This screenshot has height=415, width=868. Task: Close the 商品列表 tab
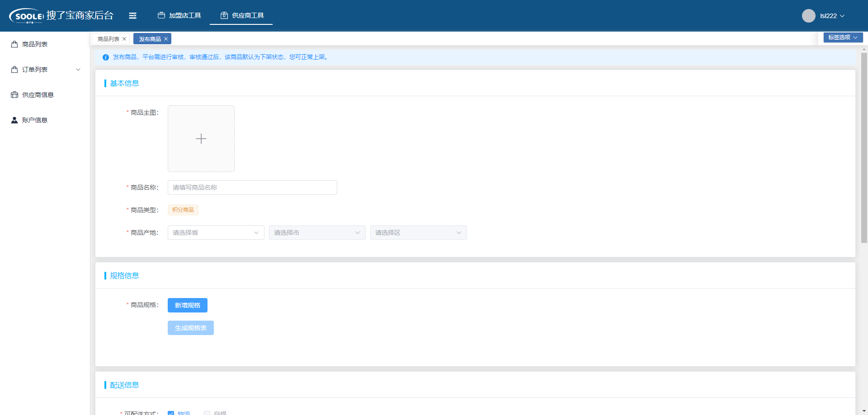[x=124, y=39]
